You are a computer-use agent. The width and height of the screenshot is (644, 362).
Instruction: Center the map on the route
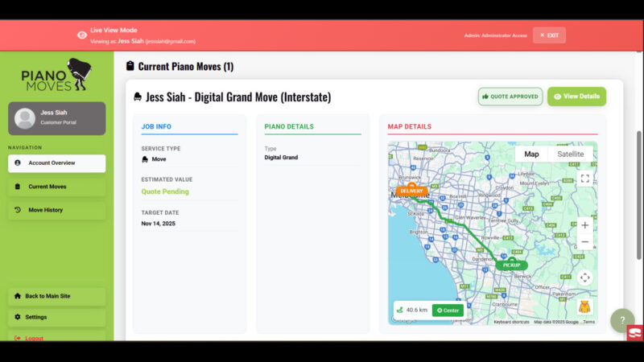pos(448,310)
